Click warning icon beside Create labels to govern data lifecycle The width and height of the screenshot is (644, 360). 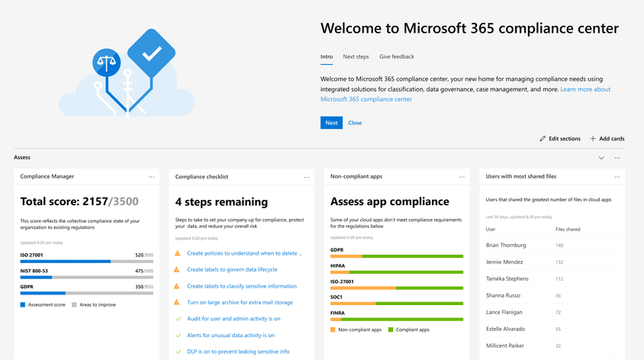coord(178,270)
